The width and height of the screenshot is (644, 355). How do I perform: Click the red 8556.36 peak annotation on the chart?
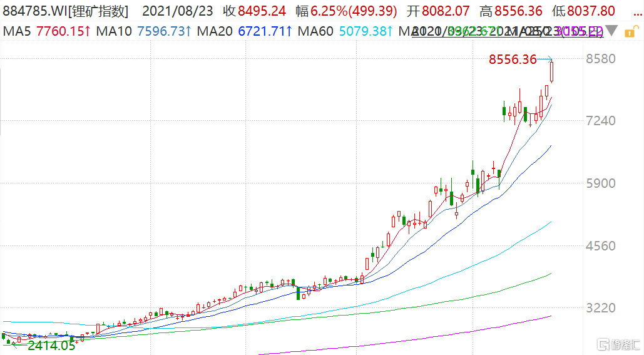(x=513, y=59)
